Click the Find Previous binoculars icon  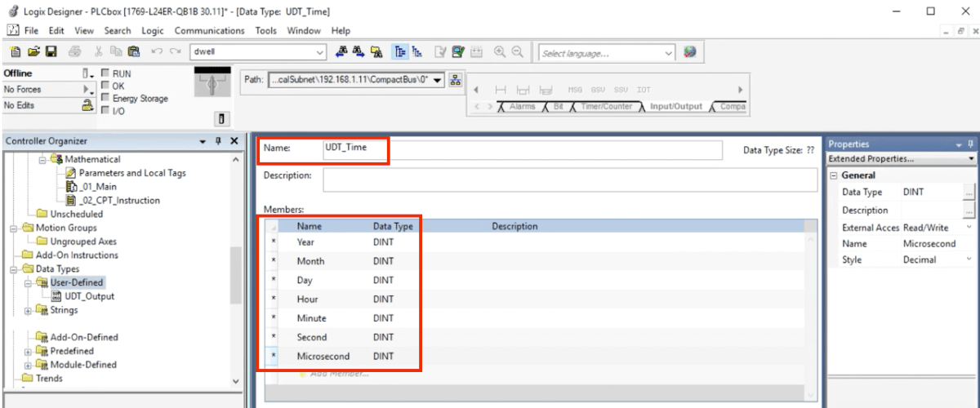[x=342, y=52]
